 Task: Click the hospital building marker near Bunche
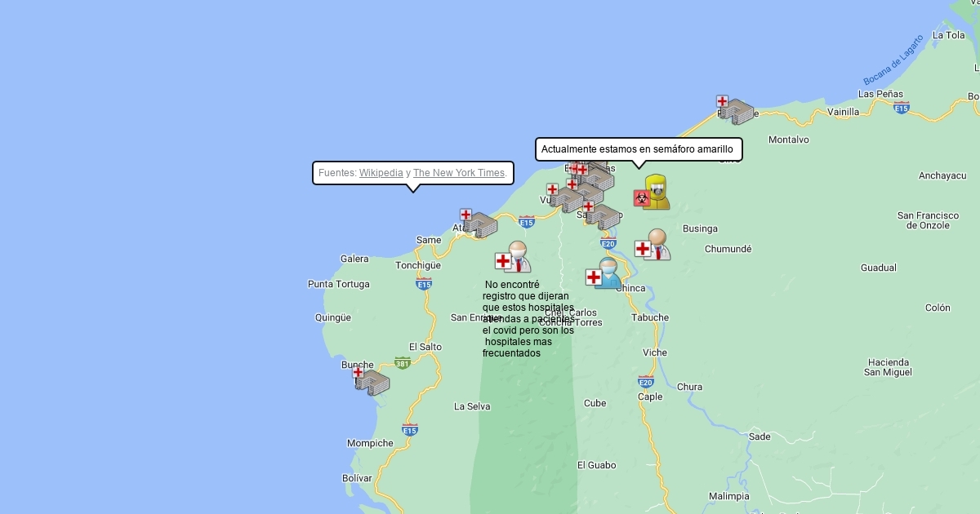click(x=372, y=381)
